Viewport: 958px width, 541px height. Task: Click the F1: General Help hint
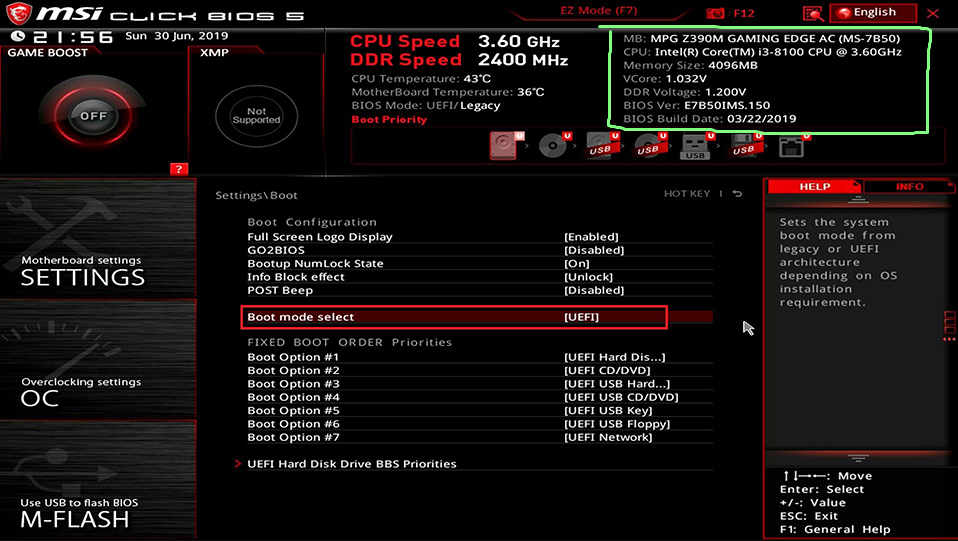pyautogui.click(x=835, y=530)
